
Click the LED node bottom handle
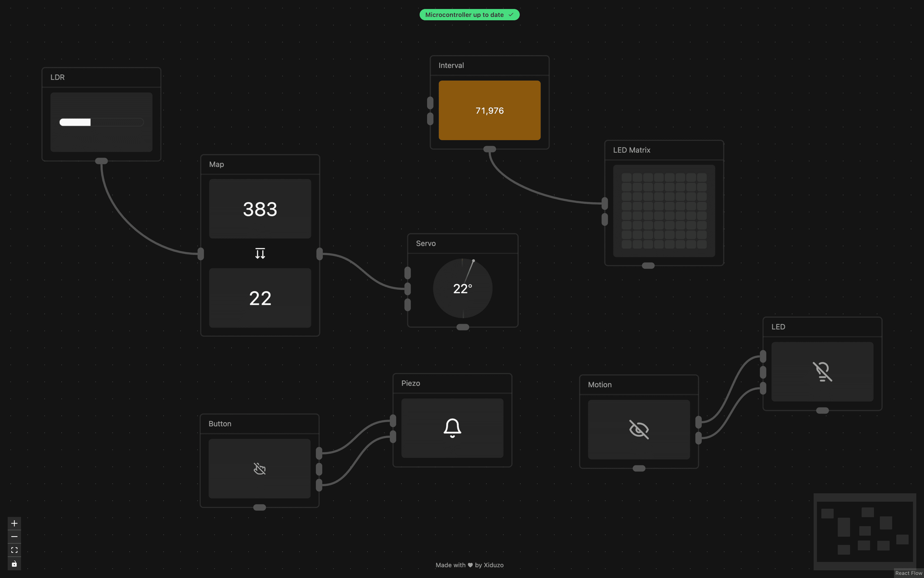pos(822,411)
